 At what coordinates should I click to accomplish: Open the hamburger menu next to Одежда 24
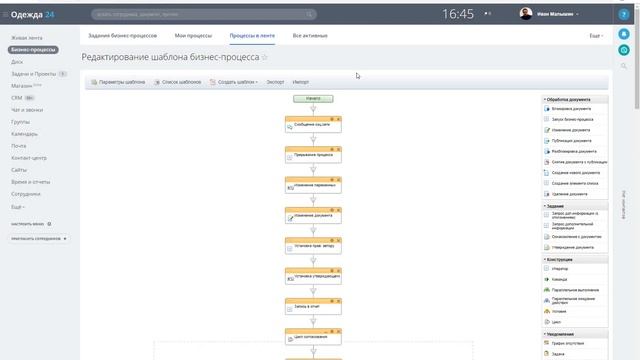coord(5,15)
